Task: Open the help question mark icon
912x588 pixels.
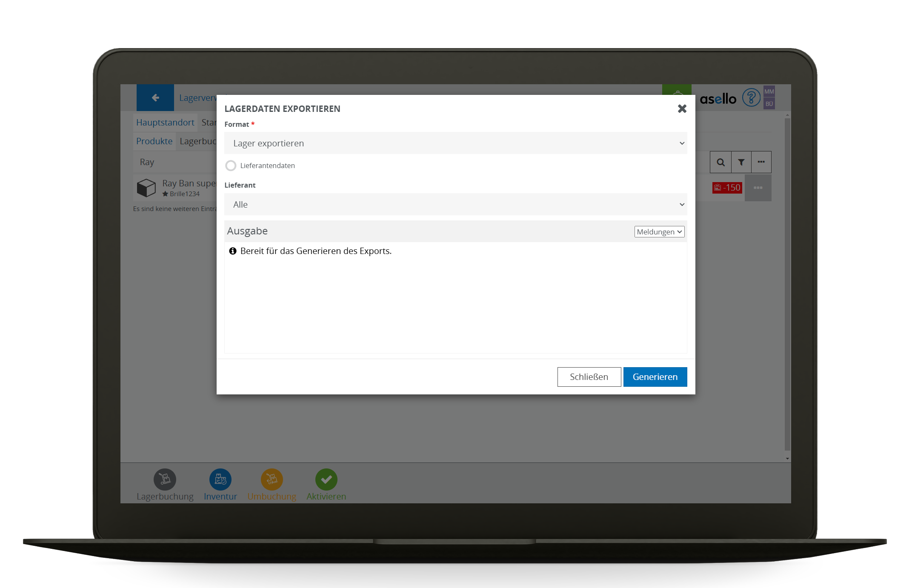Action: click(751, 98)
